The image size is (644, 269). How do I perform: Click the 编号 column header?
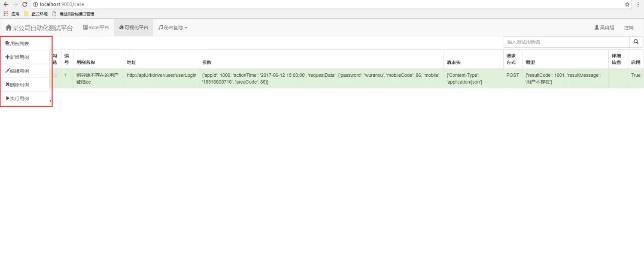[x=67, y=59]
